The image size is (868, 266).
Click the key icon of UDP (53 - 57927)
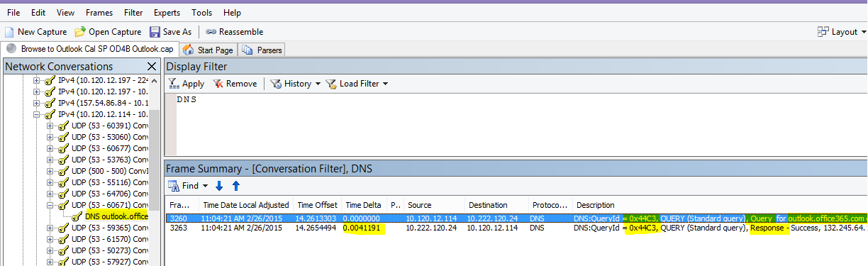pos(63,261)
